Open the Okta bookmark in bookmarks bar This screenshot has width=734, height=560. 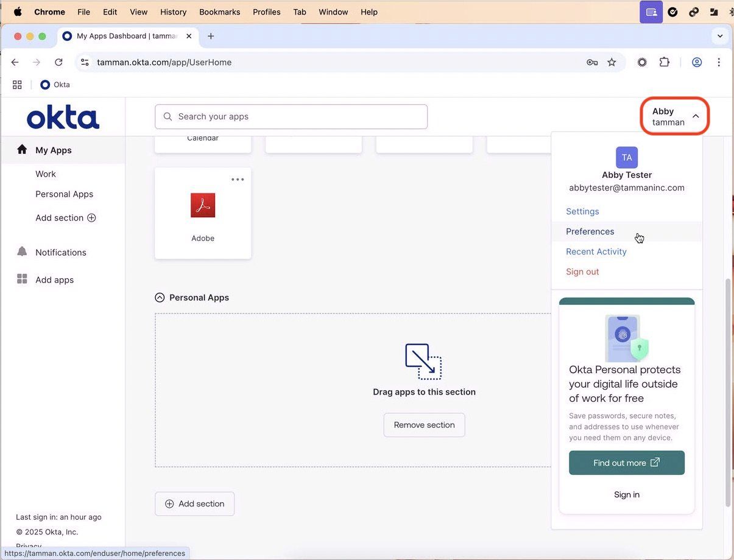click(x=55, y=85)
